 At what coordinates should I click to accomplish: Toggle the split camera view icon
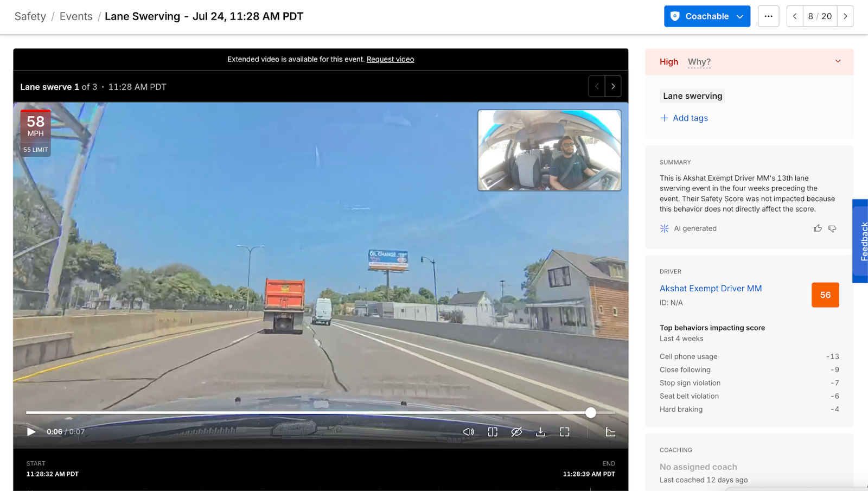coord(493,432)
